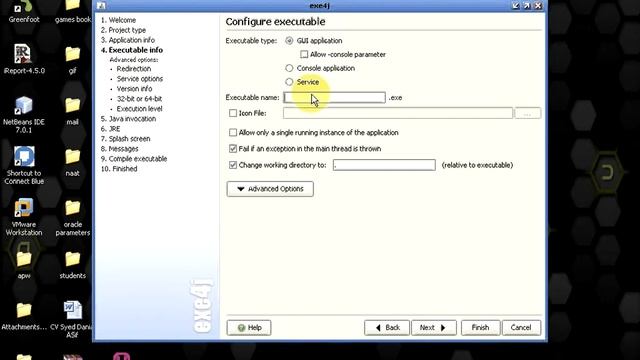The width and height of the screenshot is (640, 360).
Task: Select Console application radio button
Action: pyautogui.click(x=289, y=68)
